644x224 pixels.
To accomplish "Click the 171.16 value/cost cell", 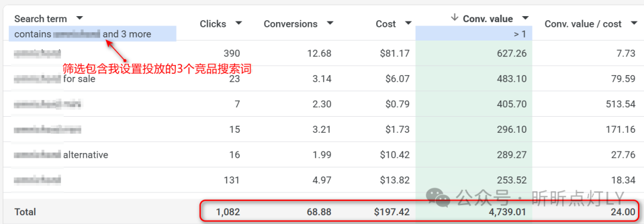I will [x=621, y=130].
